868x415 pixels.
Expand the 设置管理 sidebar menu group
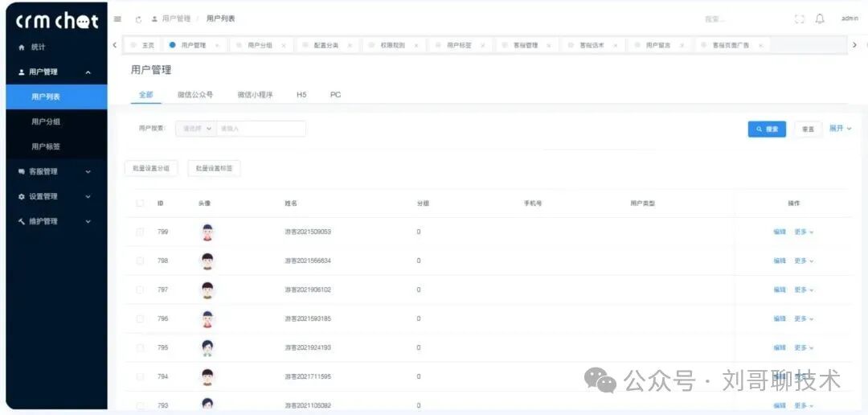coord(56,197)
